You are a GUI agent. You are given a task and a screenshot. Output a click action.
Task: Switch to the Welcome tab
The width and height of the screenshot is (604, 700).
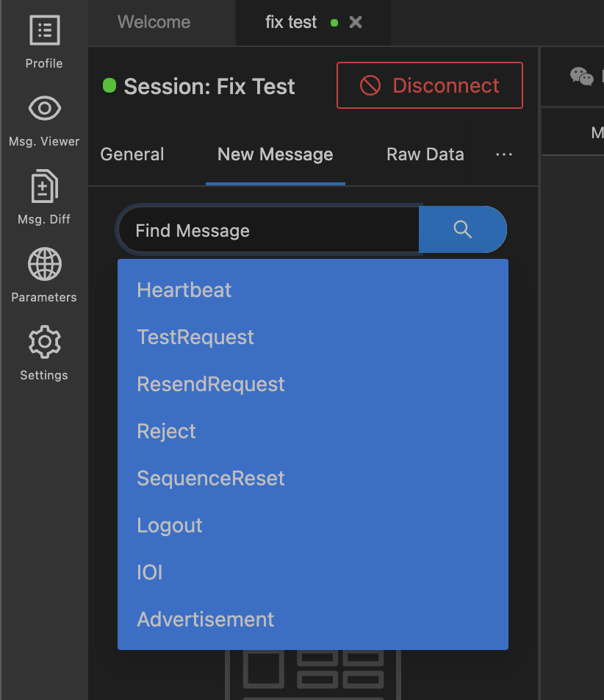coord(154,23)
